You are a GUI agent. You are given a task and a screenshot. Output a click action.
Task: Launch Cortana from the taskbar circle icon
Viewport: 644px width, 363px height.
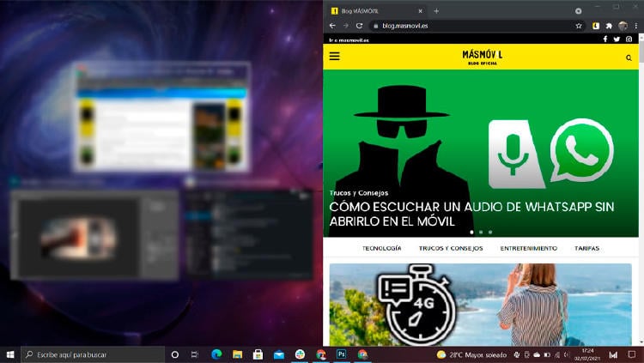[x=174, y=354]
